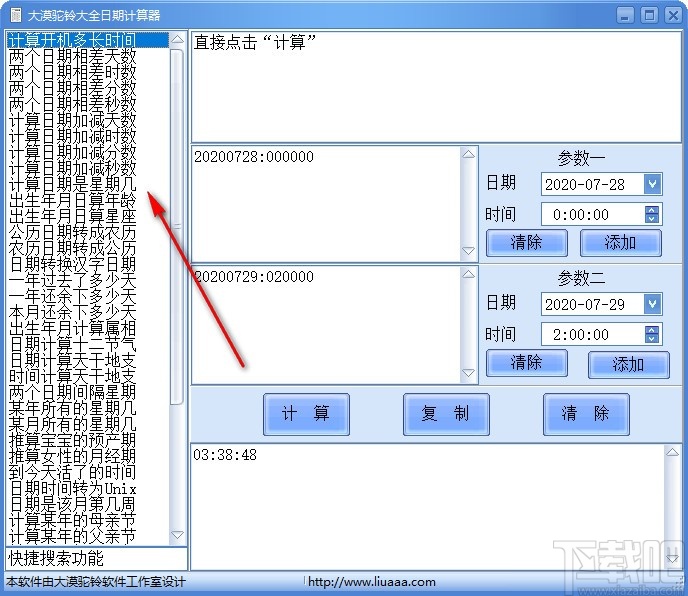The height and width of the screenshot is (596, 688).
Task: Minimize the 日期计算器 window
Action: point(625,15)
